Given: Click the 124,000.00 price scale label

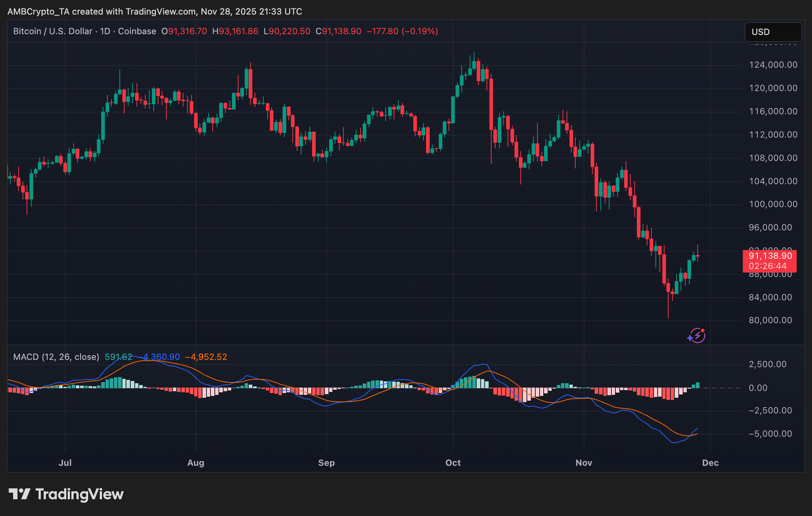Looking at the screenshot, I should [x=773, y=65].
